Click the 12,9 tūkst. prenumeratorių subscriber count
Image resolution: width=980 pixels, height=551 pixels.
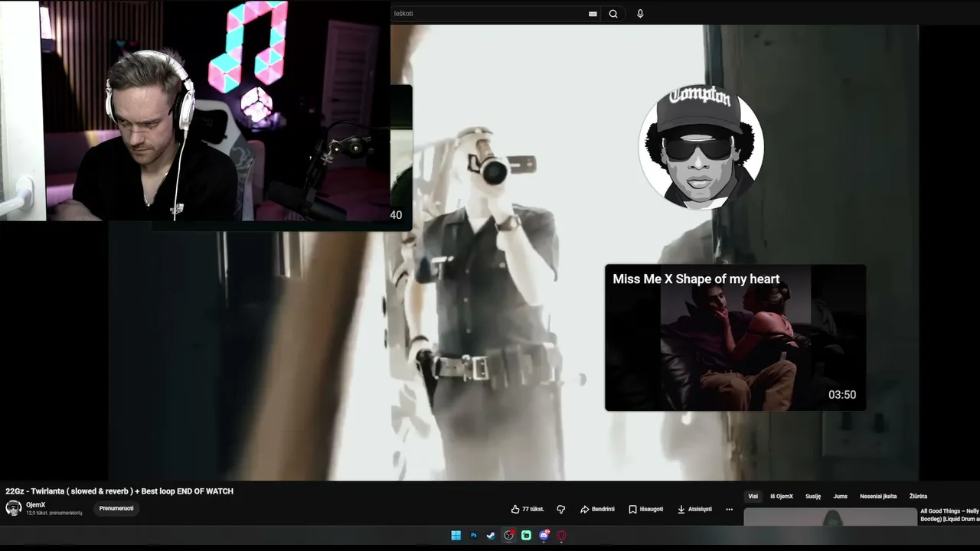click(x=54, y=513)
